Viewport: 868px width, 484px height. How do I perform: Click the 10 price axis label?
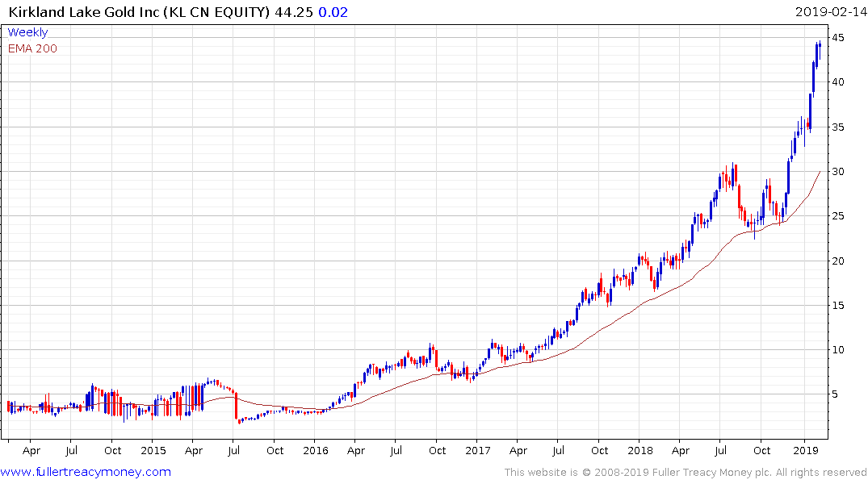tap(838, 349)
